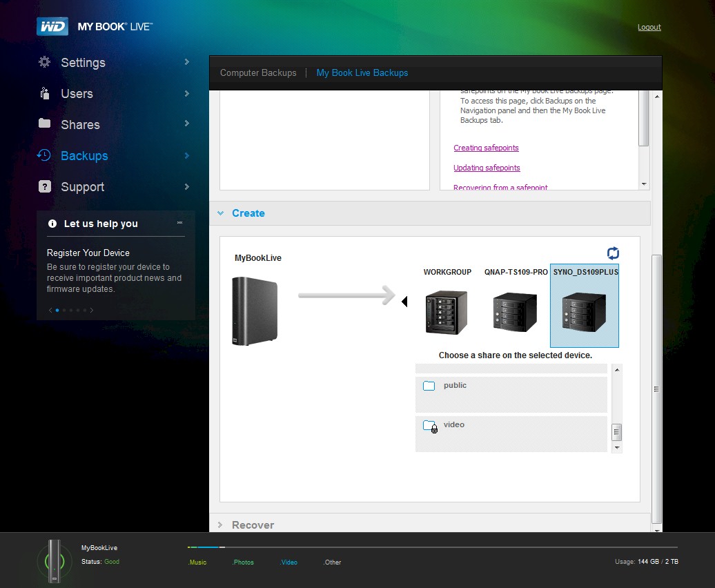This screenshot has height=588, width=715.
Task: Click the Status: Good text
Action: point(100,562)
